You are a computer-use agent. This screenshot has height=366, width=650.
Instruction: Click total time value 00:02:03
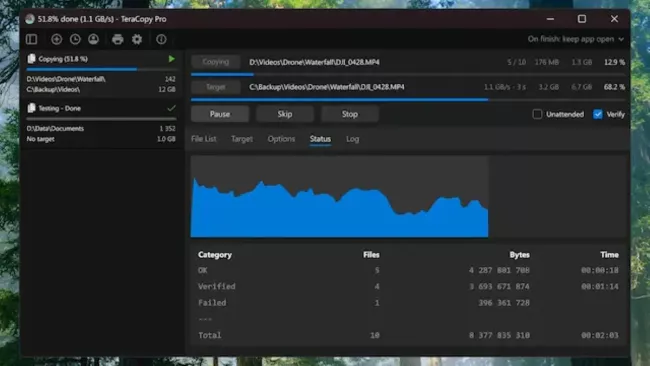(599, 335)
